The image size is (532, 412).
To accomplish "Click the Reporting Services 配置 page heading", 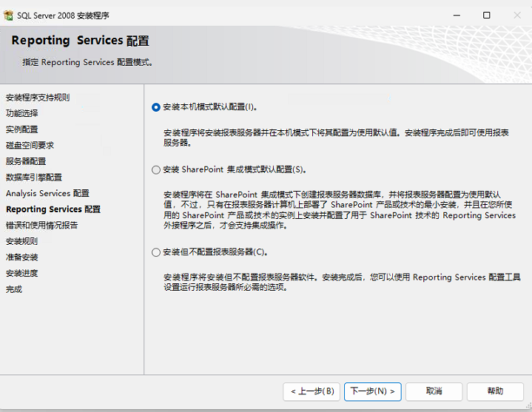I will click(81, 41).
